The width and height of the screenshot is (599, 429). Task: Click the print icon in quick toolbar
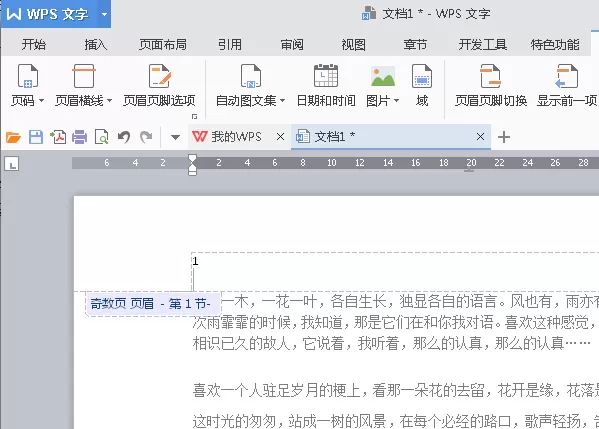tap(79, 137)
